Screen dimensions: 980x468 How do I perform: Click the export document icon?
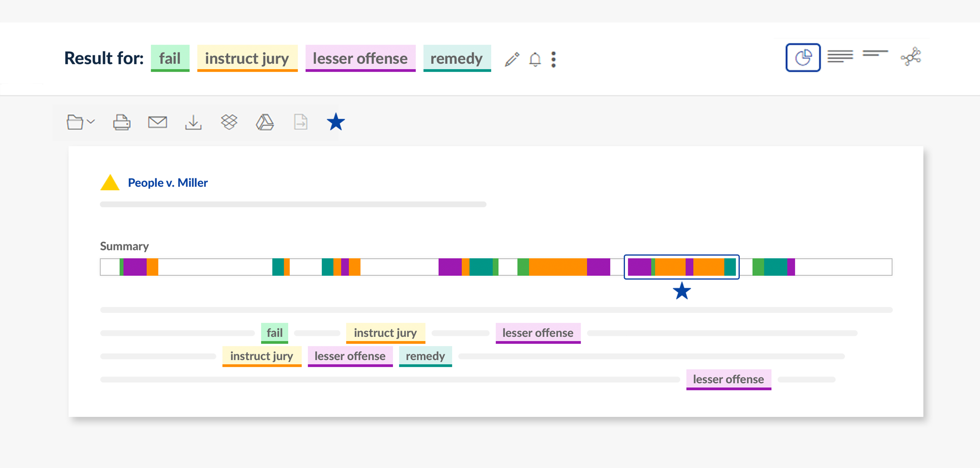coord(300,122)
